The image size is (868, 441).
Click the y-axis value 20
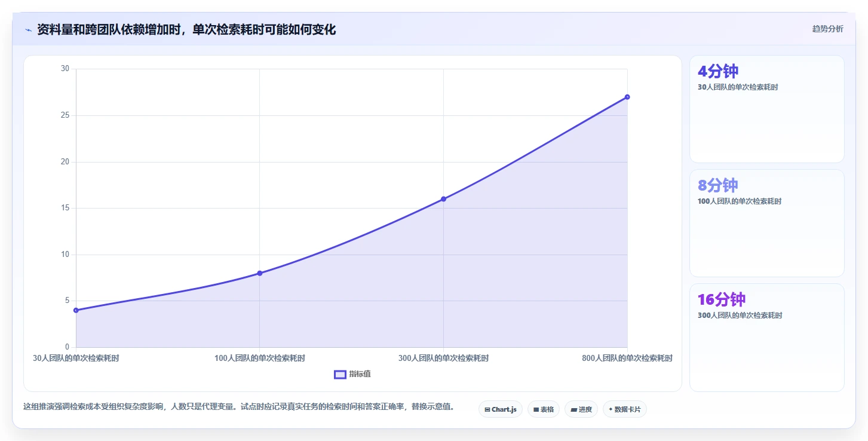click(65, 161)
